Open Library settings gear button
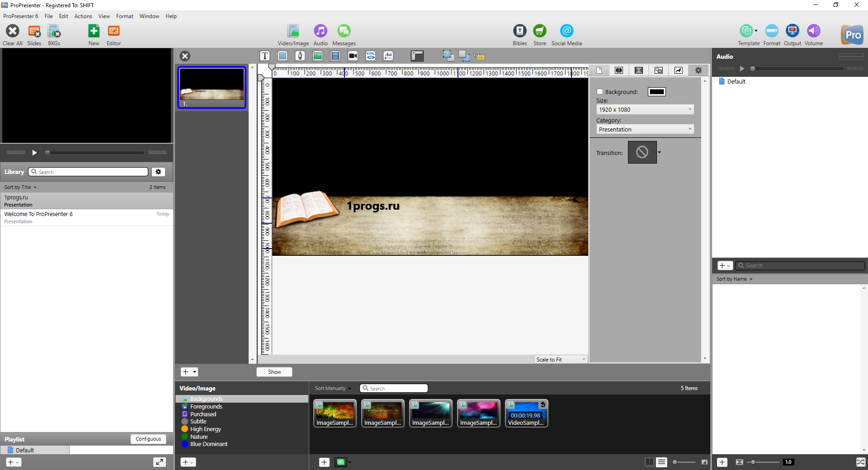The height and width of the screenshot is (470, 868). point(158,172)
